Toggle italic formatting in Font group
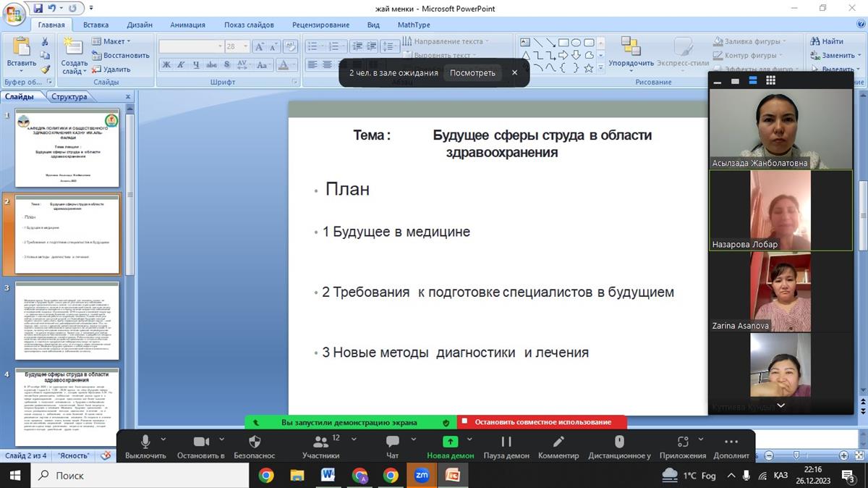The width and height of the screenshot is (868, 488). (x=181, y=65)
